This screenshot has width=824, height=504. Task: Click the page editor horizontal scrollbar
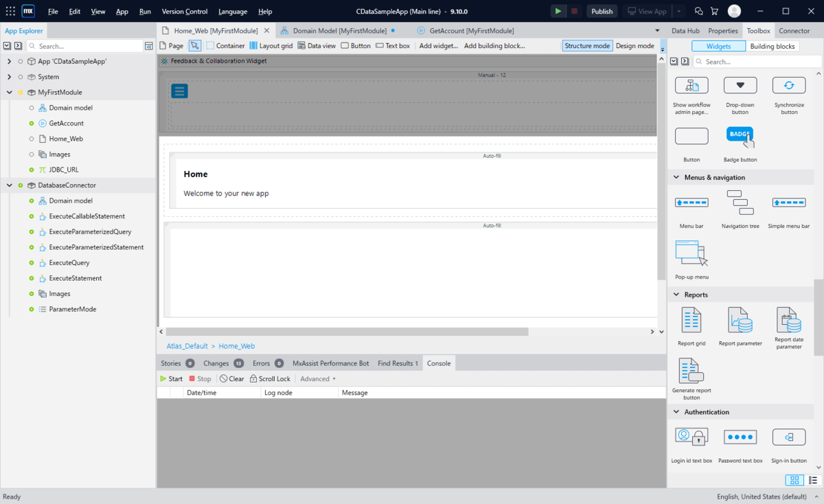tap(347, 332)
